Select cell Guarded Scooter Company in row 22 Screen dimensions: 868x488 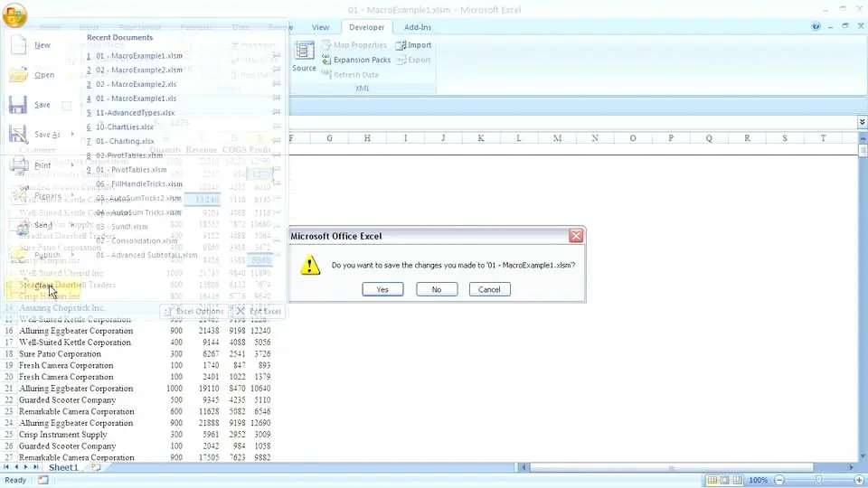(x=68, y=400)
